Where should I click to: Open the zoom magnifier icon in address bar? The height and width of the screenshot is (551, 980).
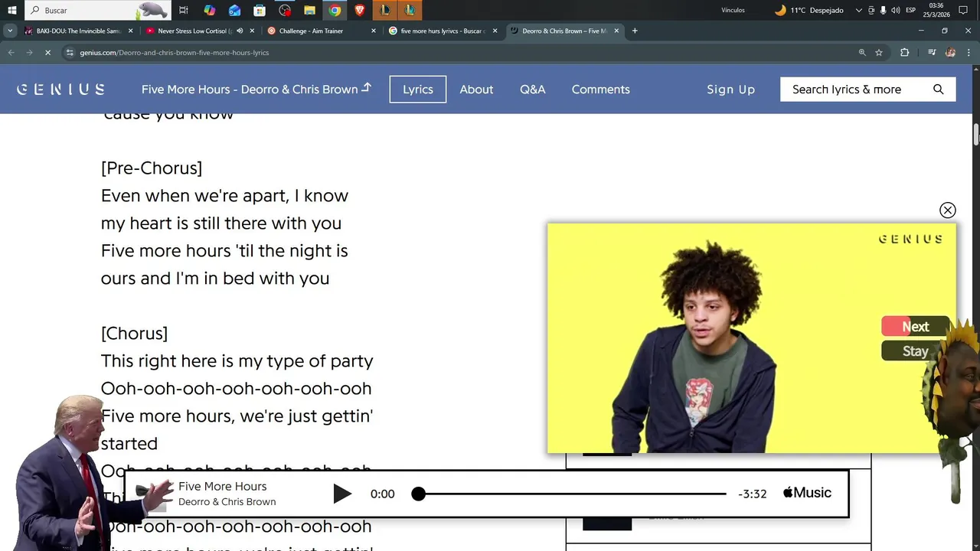tap(862, 52)
